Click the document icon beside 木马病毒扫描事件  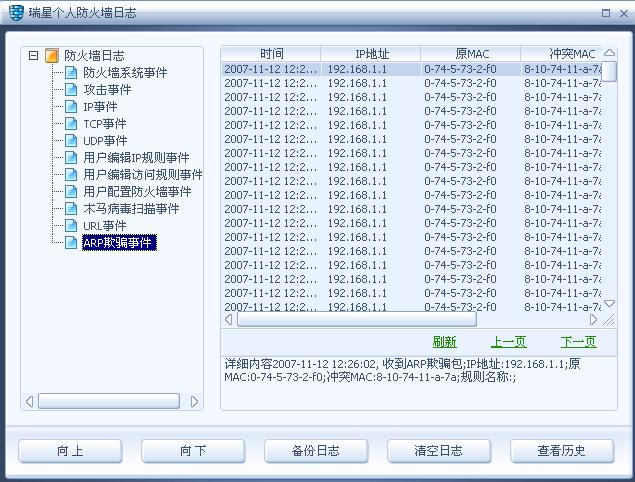(71, 209)
